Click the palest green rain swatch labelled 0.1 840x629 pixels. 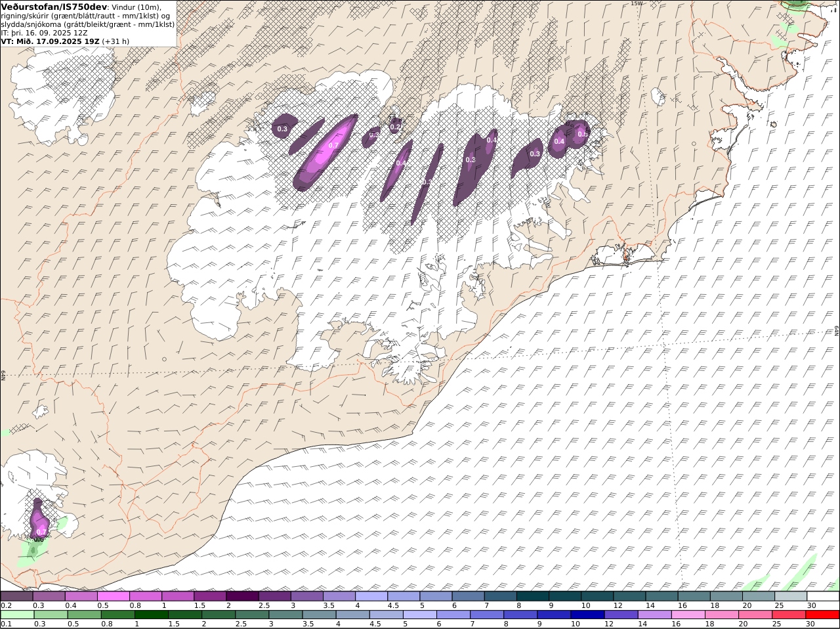(x=17, y=615)
